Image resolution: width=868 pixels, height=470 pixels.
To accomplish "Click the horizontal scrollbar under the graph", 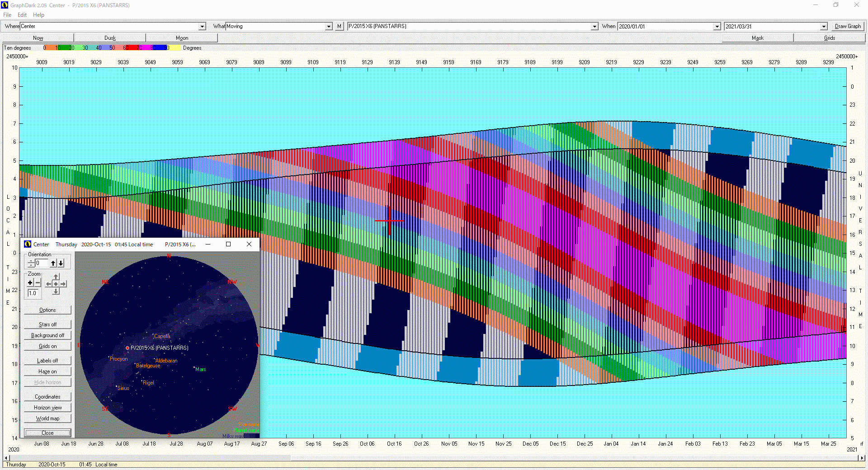I will (x=434, y=458).
